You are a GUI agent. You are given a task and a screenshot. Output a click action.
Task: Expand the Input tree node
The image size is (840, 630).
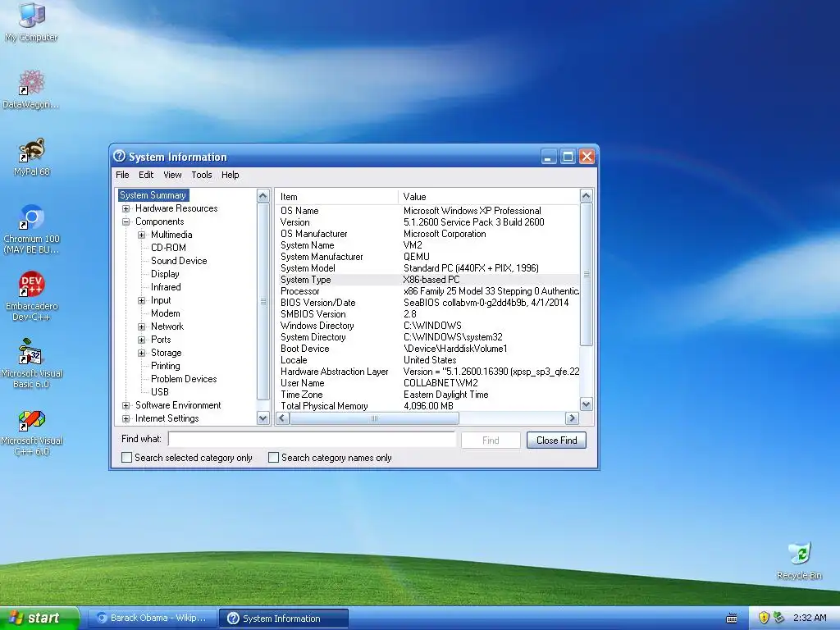pos(141,300)
